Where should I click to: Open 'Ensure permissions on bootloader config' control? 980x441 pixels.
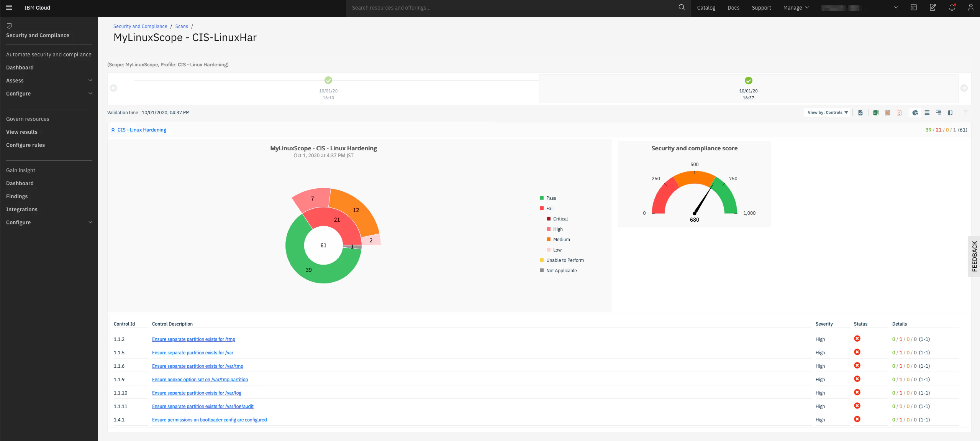[x=209, y=420]
